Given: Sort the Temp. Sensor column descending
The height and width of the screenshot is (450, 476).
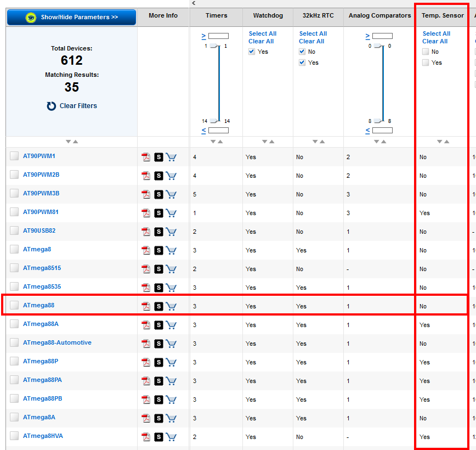Looking at the screenshot, I should (440, 142).
